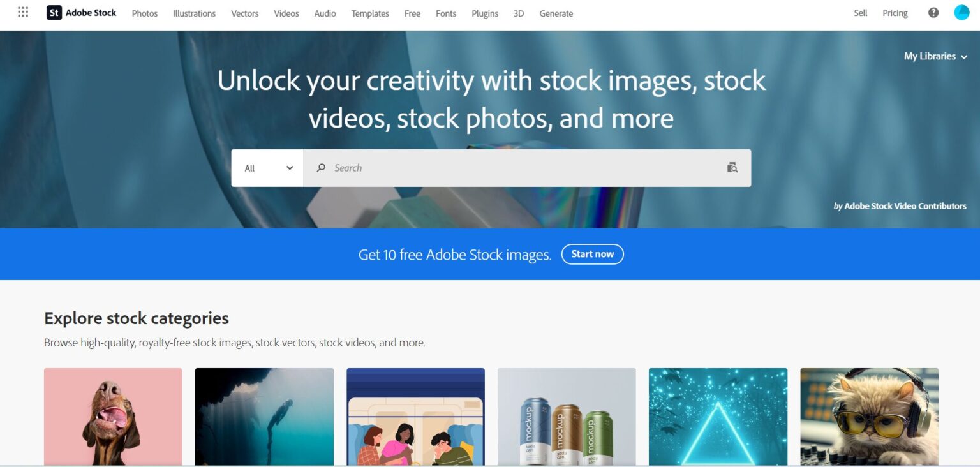Open the cat with headphones thumbnail
Screen dimensions: 980x467
(x=870, y=417)
